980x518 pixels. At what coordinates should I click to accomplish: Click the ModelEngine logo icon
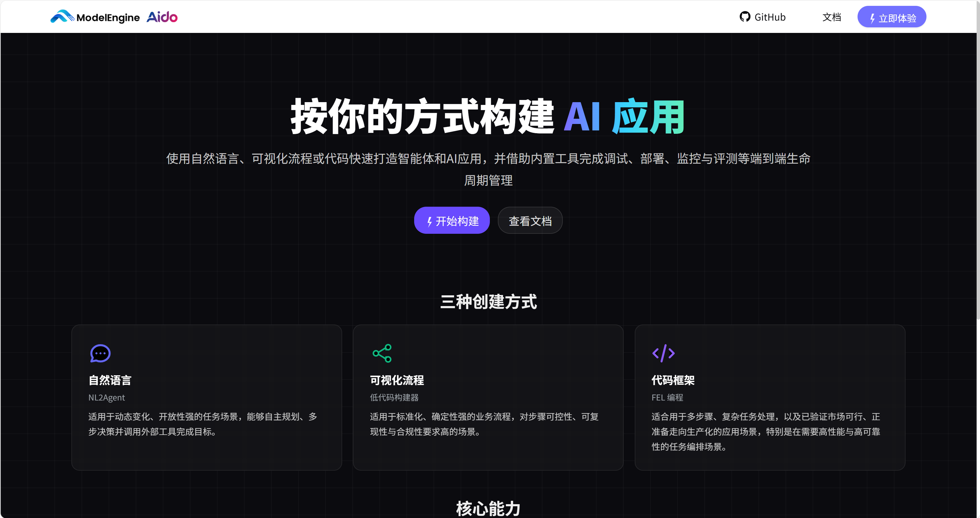coord(63,16)
